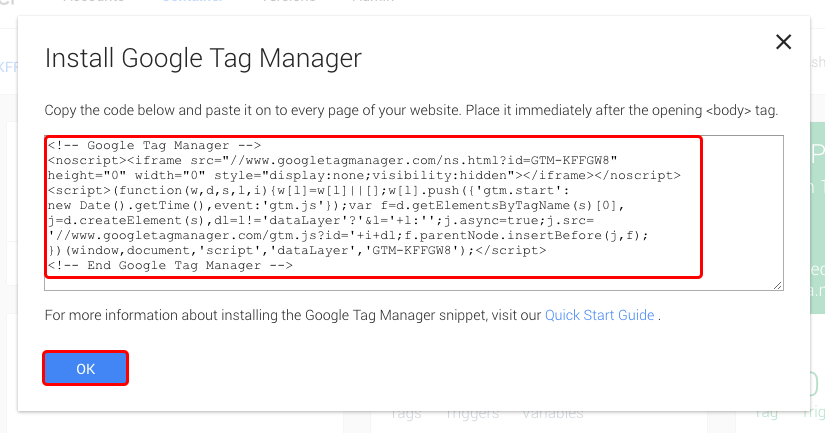
Task: Select the partially hidden Accounts tab
Action: [x=93, y=2]
